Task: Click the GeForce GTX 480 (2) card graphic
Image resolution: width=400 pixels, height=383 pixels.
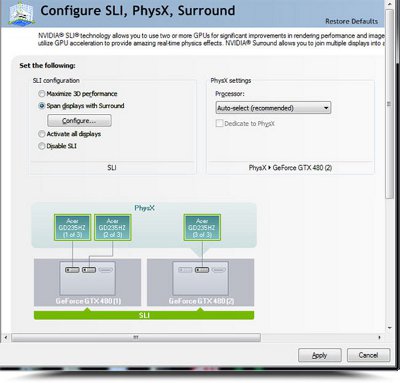Action: click(200, 282)
